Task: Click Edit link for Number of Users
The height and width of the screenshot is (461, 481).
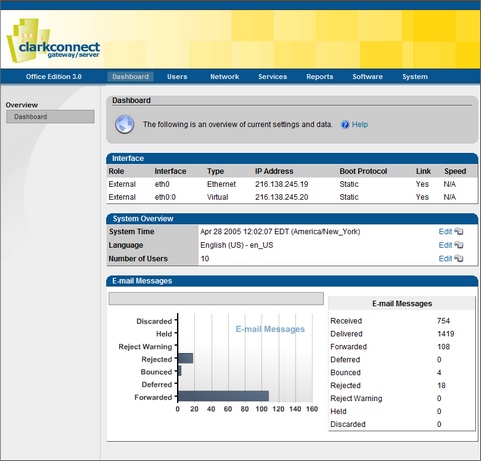Action: tap(445, 258)
